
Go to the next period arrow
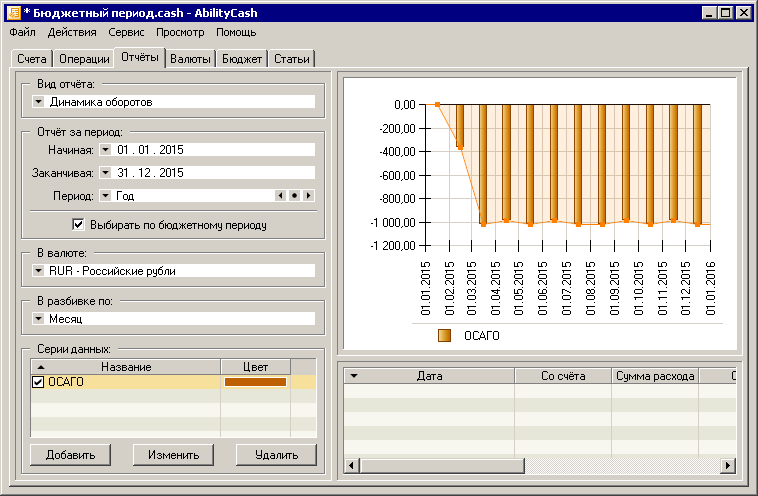(308, 196)
